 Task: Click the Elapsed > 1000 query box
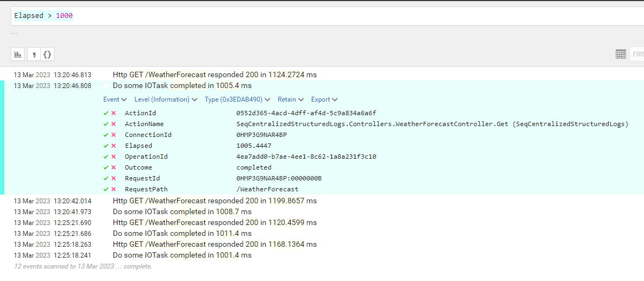coord(327,16)
